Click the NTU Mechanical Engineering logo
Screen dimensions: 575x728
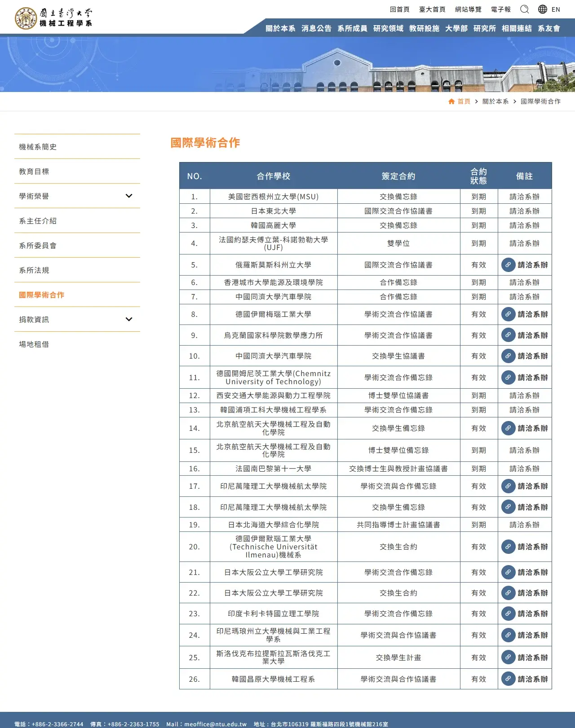click(x=53, y=18)
